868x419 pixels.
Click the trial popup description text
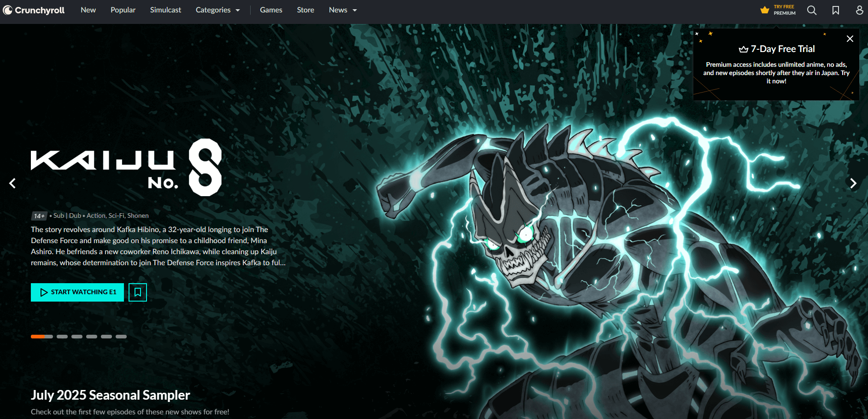(776, 73)
